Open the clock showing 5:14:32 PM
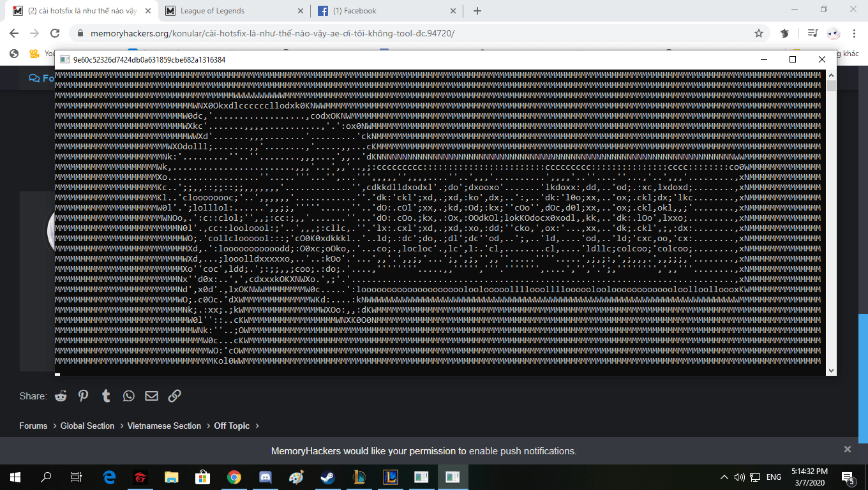The height and width of the screenshot is (490, 868). click(x=809, y=471)
